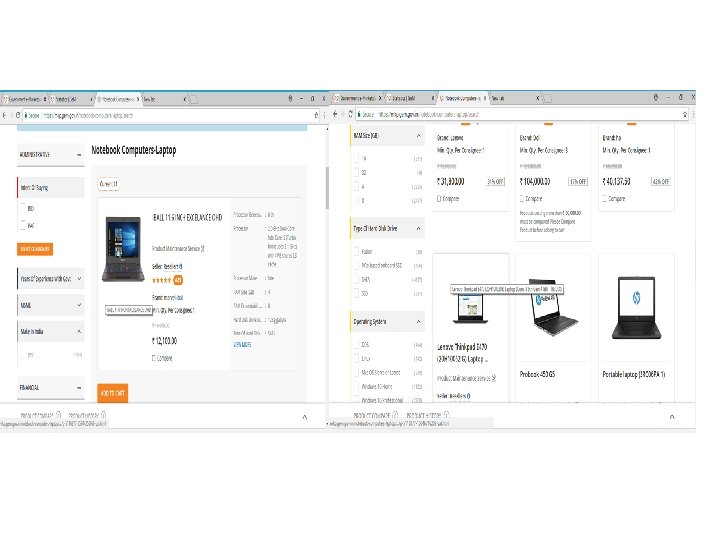Tick Compare checkbox on ₹31,800.00 Lenovo product

(439, 199)
